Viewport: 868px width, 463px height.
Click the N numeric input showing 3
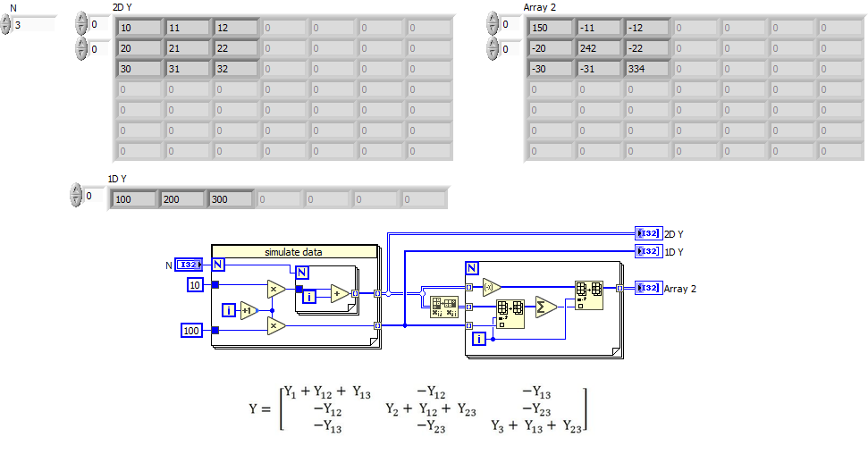pos(34,25)
